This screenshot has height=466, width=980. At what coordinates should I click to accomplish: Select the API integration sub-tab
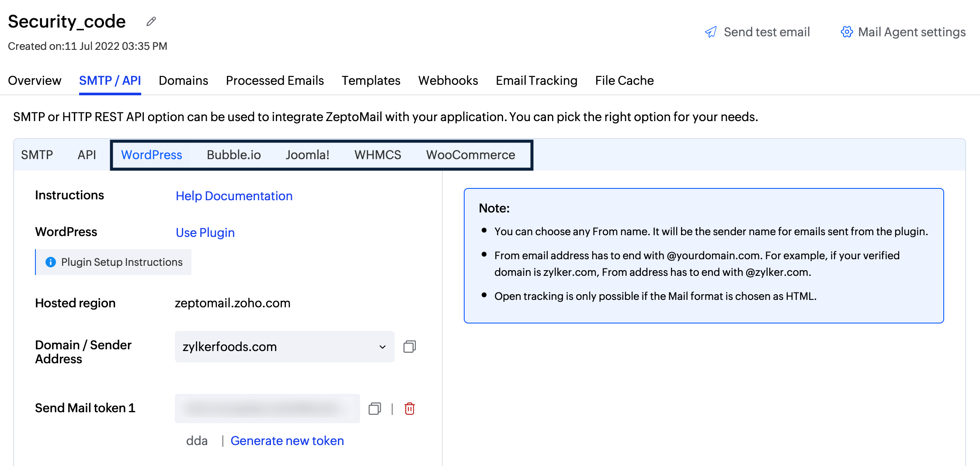point(87,155)
